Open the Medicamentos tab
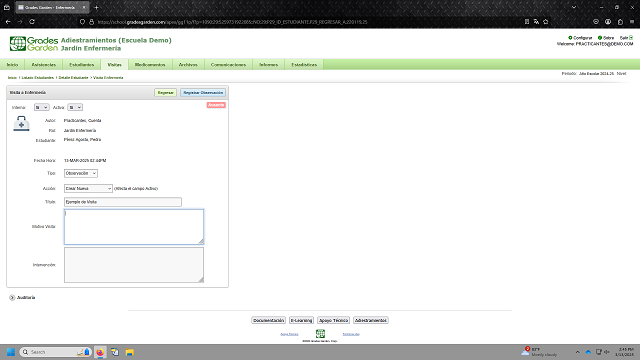Image resolution: width=640 pixels, height=360 pixels. coord(150,64)
